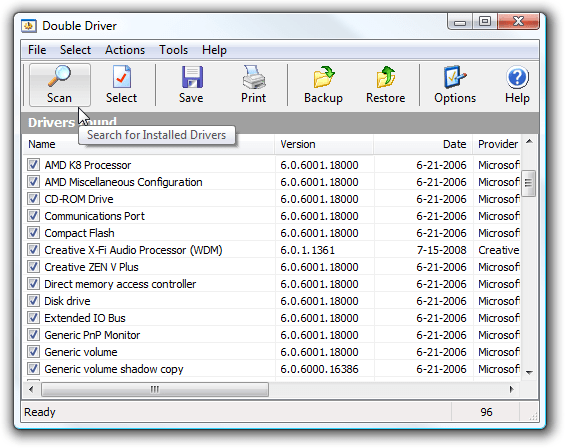Click the 7-15-2008 date cell
This screenshot has width=565, height=448.
click(x=441, y=250)
